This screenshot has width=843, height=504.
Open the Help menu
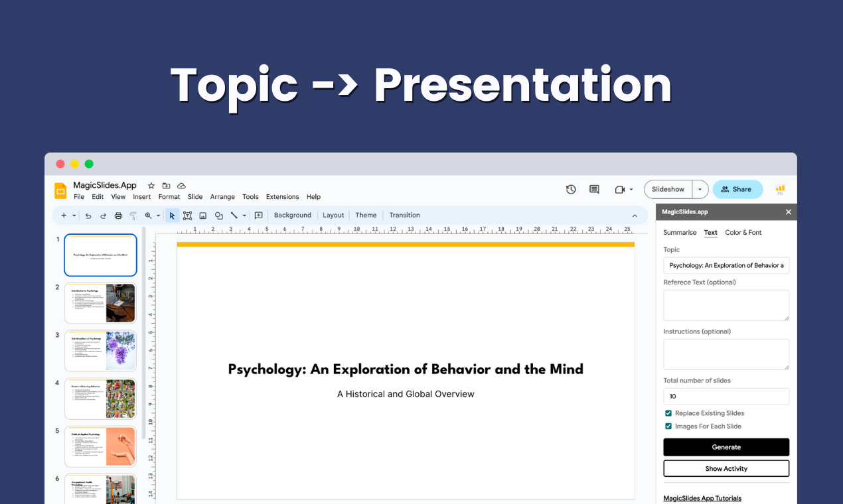[x=314, y=197]
